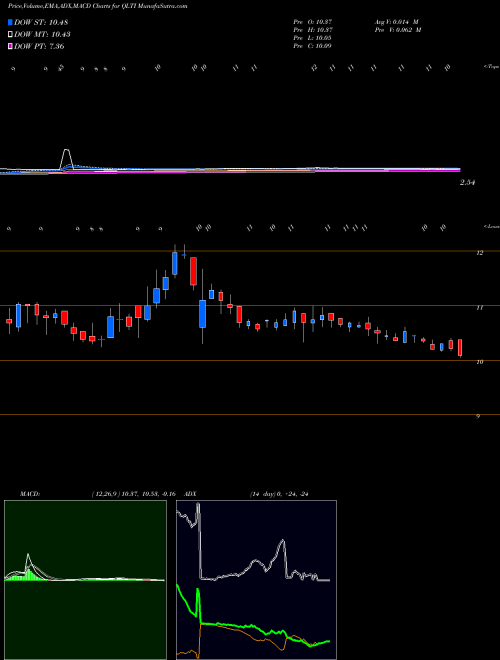Click the blue DOW ST legend swatch
The height and width of the screenshot is (660, 500).
pos(10,22)
